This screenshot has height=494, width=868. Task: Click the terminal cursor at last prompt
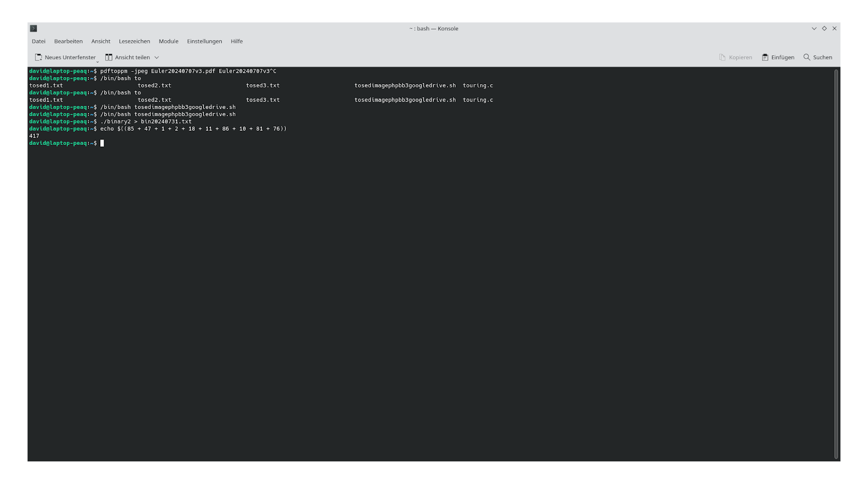click(102, 143)
